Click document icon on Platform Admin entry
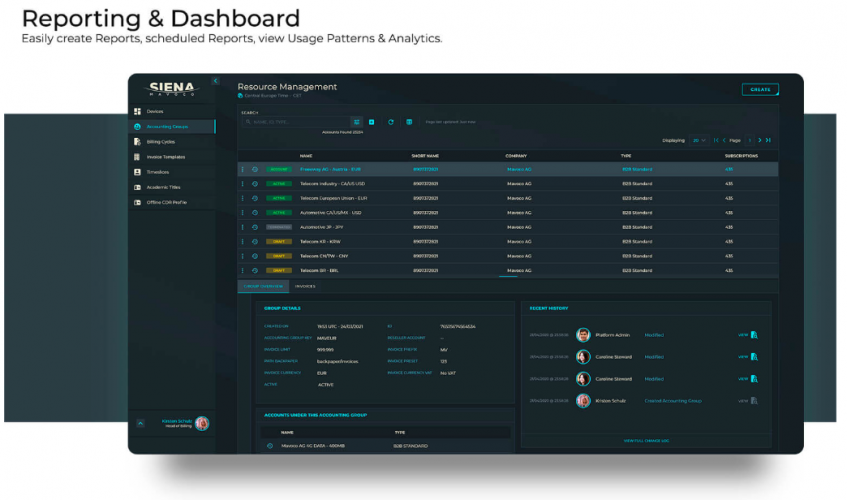This screenshot has width=847, height=500. [754, 335]
